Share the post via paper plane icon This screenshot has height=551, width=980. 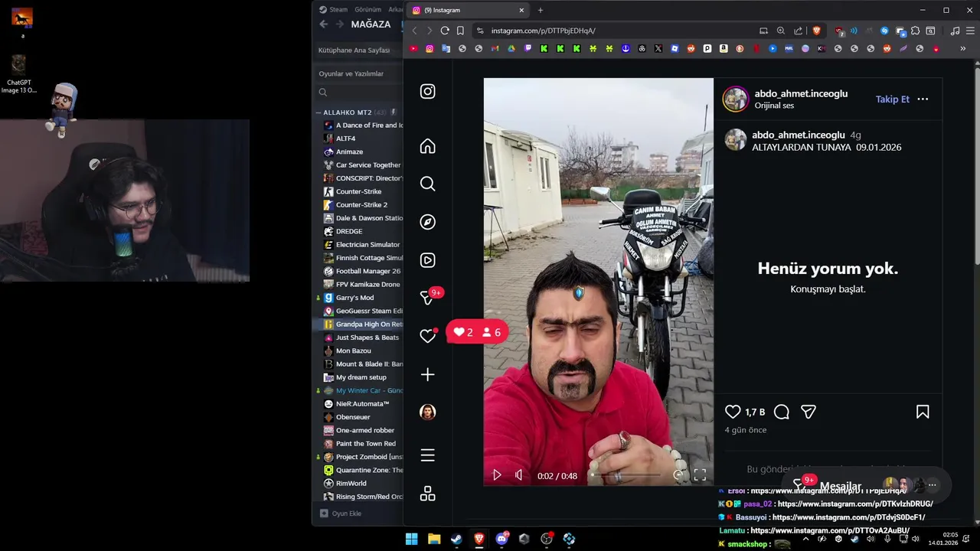click(808, 412)
